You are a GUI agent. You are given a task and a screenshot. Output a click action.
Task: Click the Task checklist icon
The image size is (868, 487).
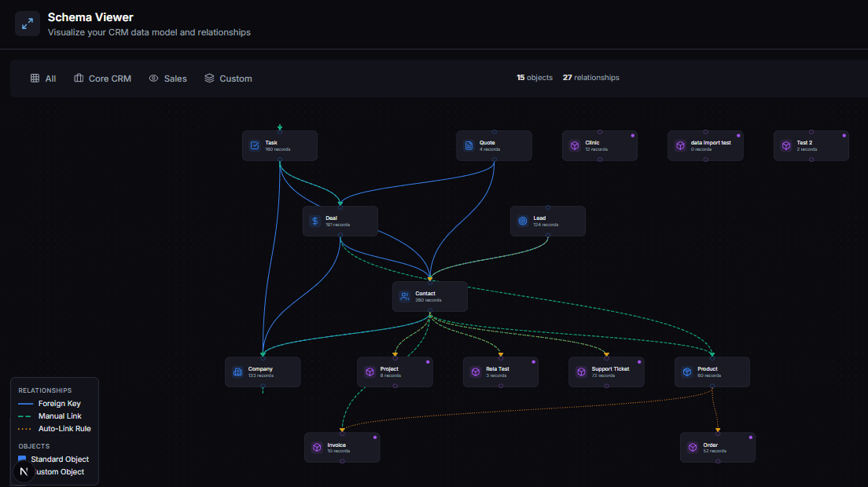(254, 145)
